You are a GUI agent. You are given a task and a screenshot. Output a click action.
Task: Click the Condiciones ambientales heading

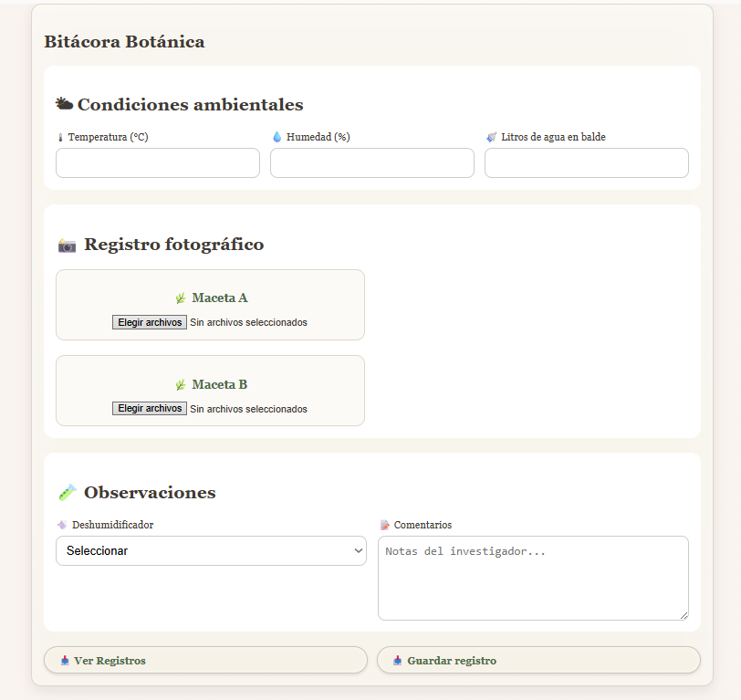191,104
